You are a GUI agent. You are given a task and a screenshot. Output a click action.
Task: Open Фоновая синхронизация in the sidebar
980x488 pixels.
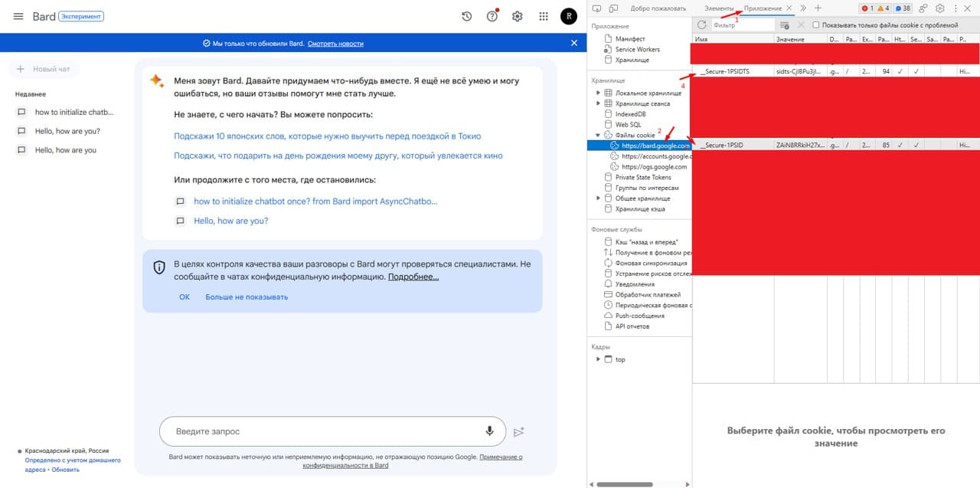click(653, 263)
